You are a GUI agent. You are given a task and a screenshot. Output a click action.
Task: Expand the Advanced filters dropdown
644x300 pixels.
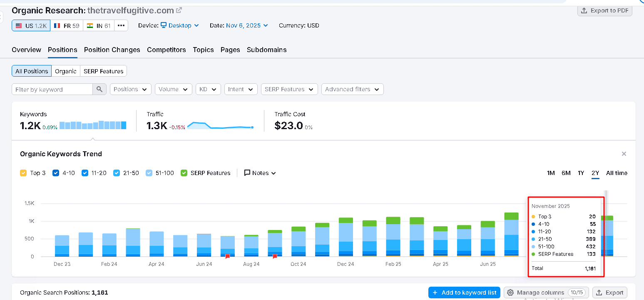(x=352, y=89)
